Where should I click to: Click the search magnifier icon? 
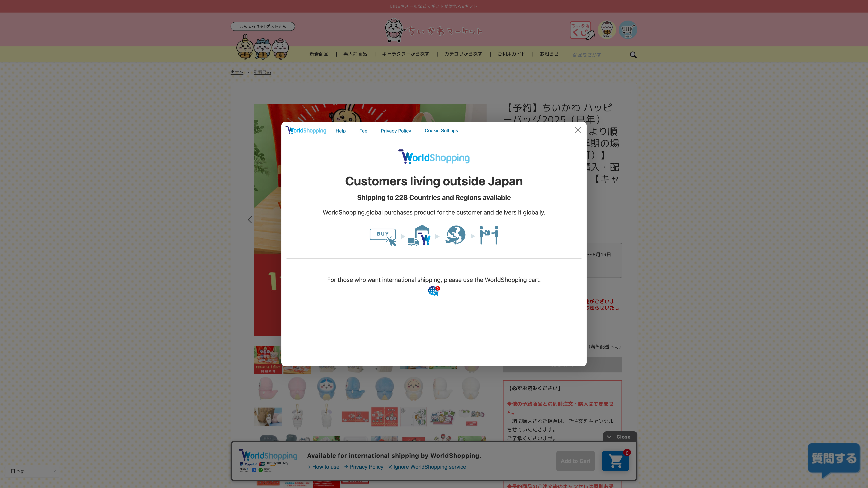tap(633, 55)
